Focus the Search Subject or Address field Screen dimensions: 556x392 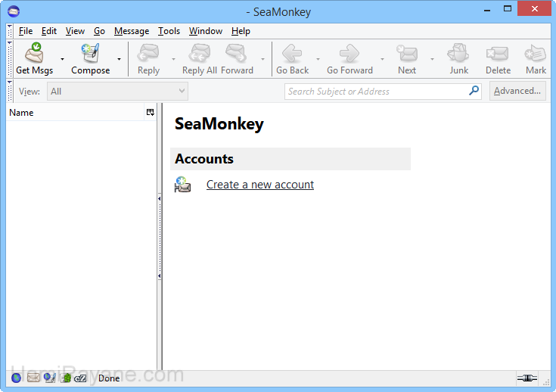click(x=377, y=92)
